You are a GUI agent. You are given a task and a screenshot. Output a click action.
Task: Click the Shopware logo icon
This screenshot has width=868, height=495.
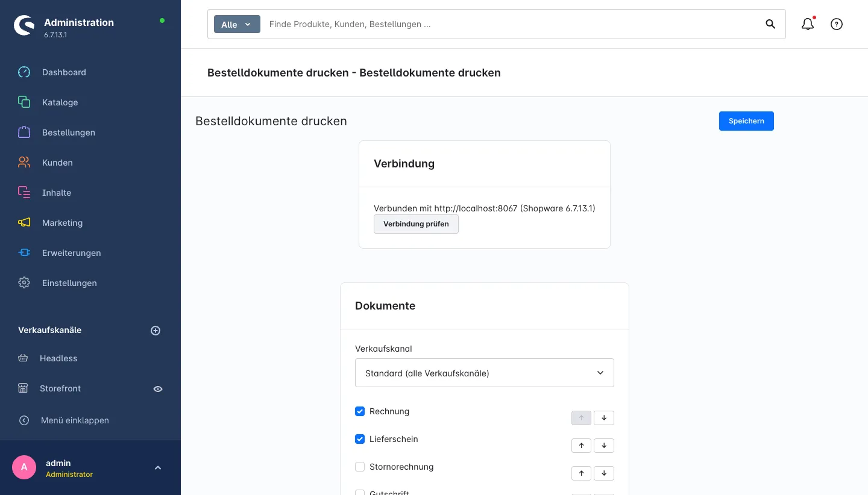click(24, 25)
